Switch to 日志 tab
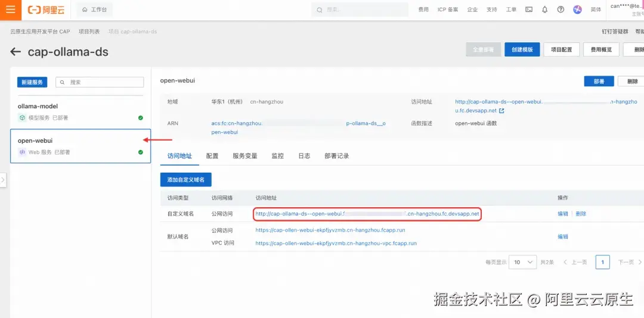 304,156
